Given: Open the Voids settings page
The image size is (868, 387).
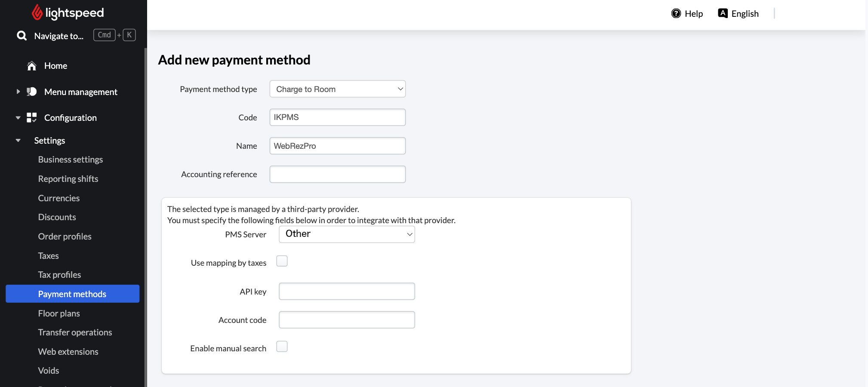Looking at the screenshot, I should 49,371.
